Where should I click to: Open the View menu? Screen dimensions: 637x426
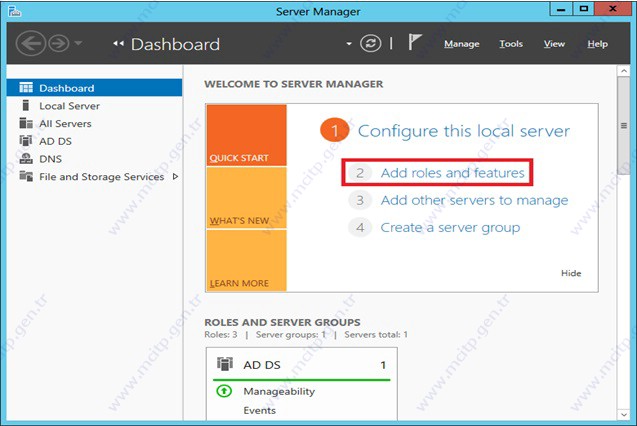point(554,44)
